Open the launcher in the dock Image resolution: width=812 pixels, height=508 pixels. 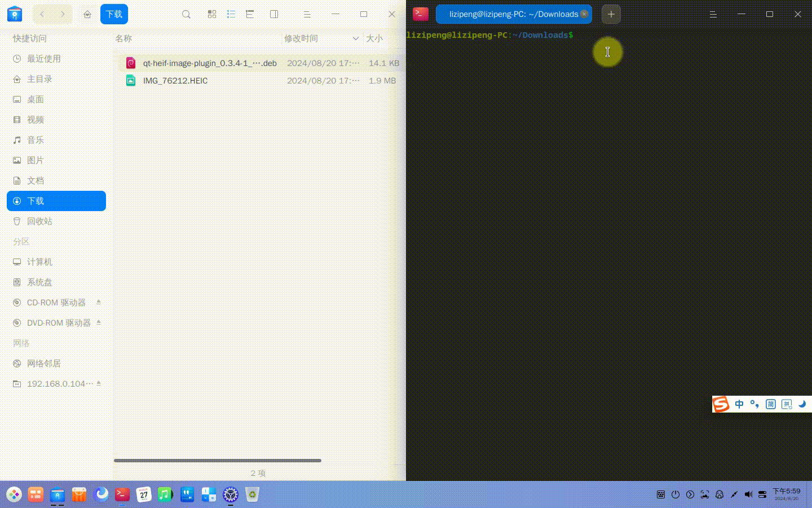(x=14, y=495)
